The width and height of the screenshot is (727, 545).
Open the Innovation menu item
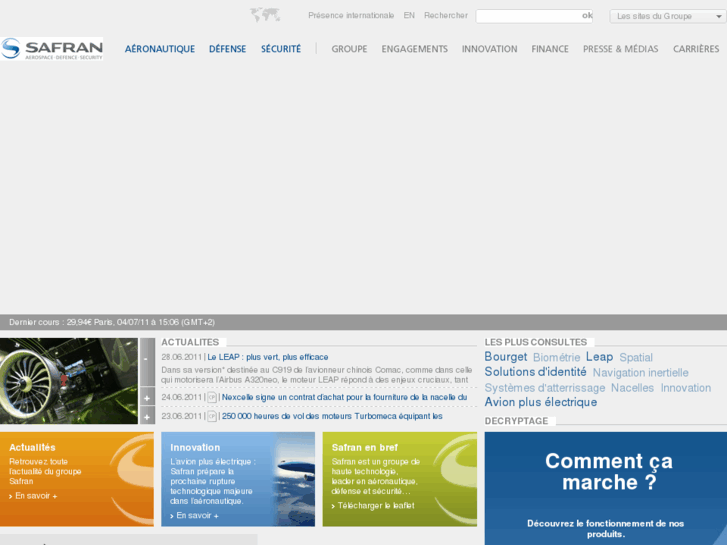(489, 49)
